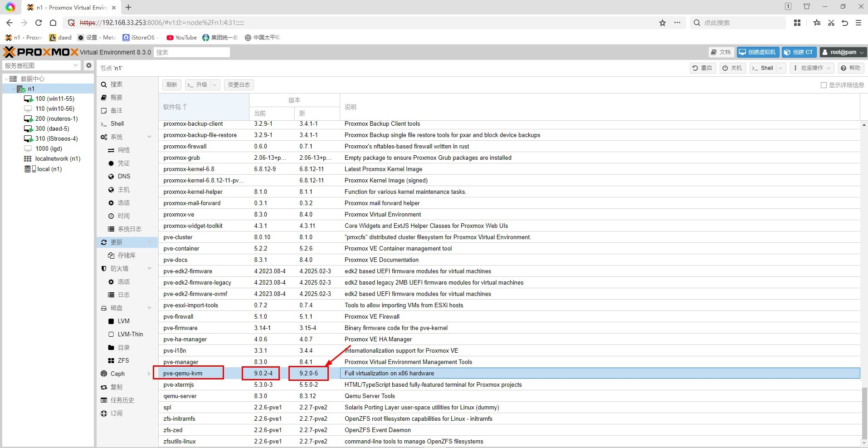868x448 pixels.
Task: Click the browser back arrow icon
Action: [x=10, y=23]
